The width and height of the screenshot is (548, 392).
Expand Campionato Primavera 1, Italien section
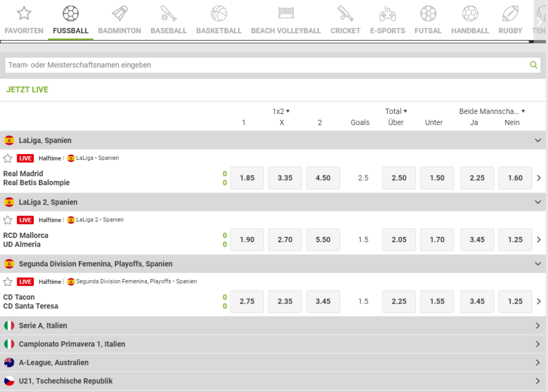(538, 344)
